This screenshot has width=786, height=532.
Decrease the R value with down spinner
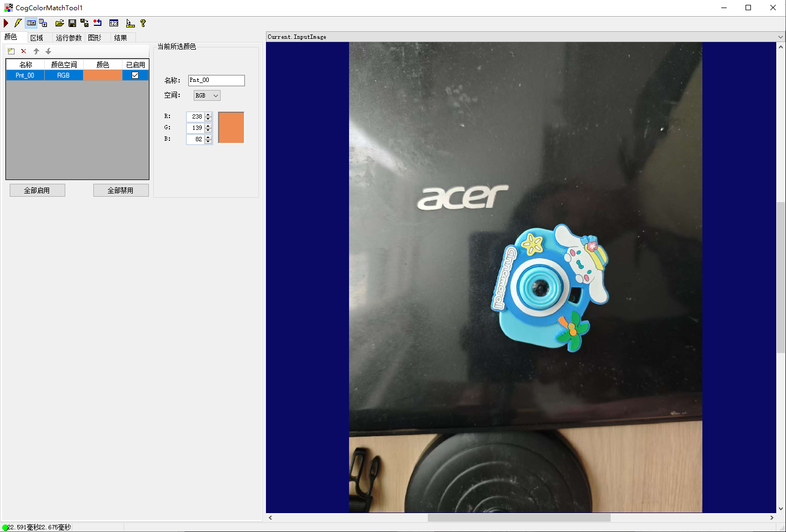[x=208, y=119]
